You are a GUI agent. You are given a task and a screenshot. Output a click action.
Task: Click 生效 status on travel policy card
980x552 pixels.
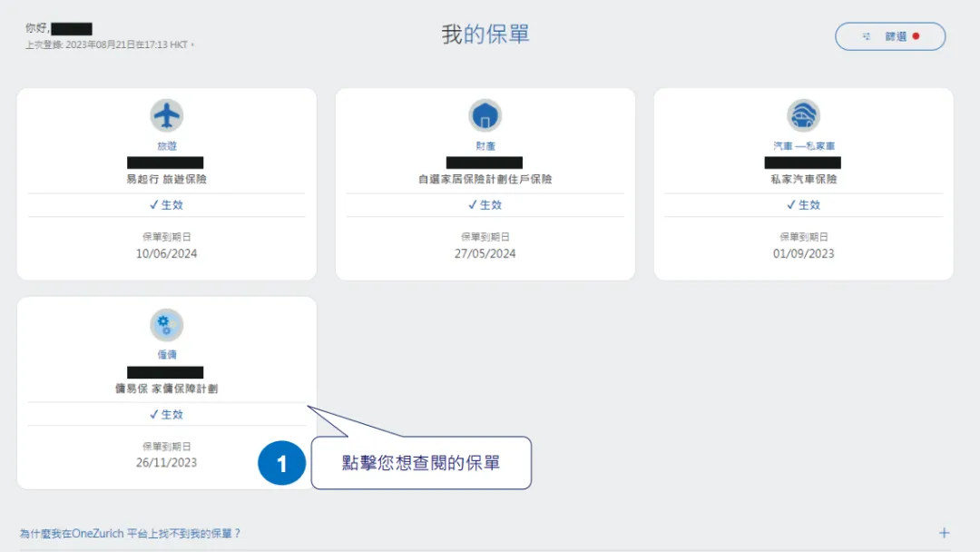click(x=166, y=204)
